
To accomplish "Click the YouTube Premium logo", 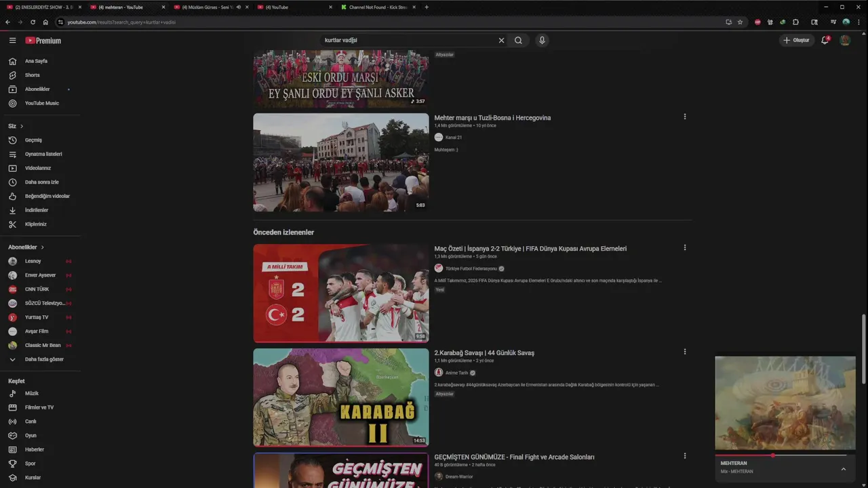I will pos(43,41).
